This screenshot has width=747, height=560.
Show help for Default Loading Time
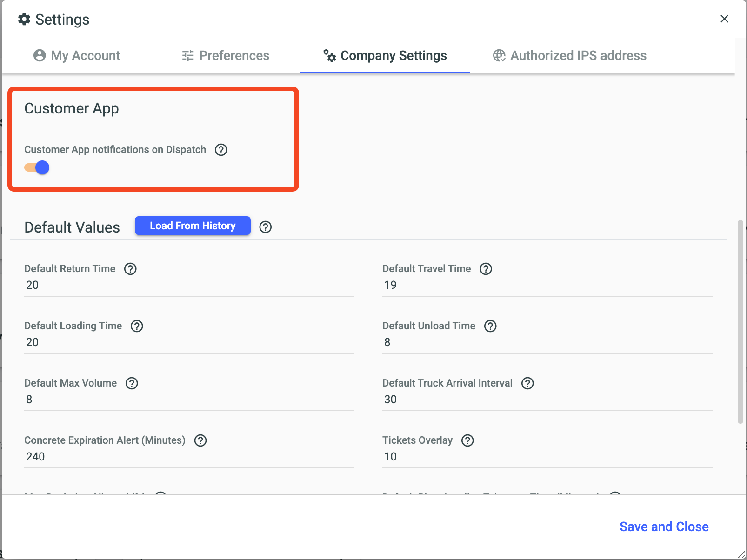tap(137, 326)
